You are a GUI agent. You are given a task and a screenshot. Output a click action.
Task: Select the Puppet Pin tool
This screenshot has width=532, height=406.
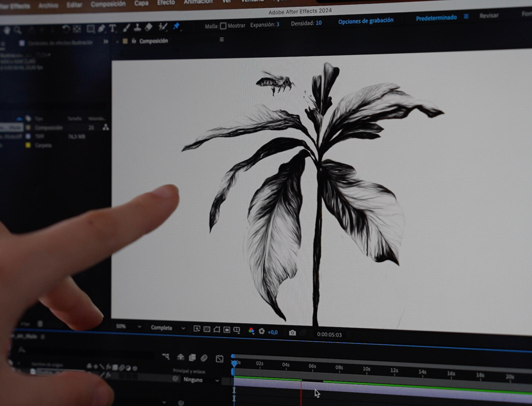coord(176,27)
